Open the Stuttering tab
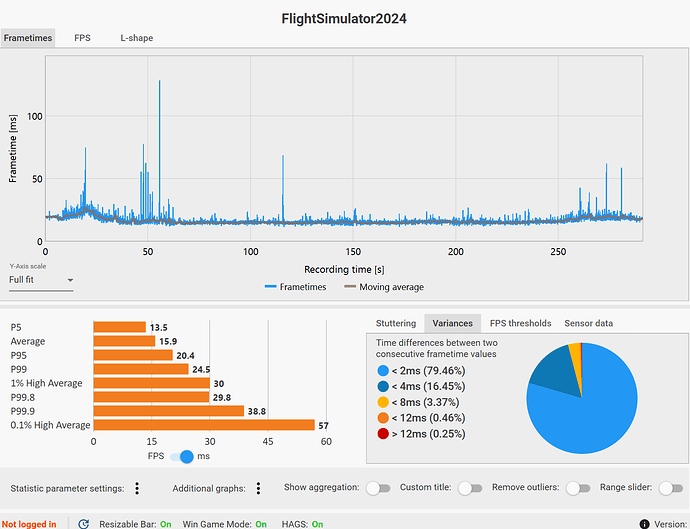Viewport: 690px width, 529px height. tap(396, 323)
